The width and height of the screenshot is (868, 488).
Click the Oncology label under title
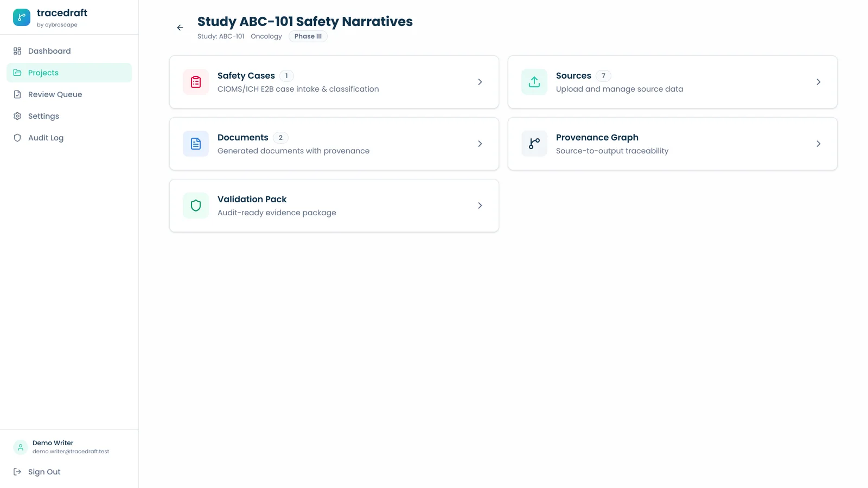click(x=266, y=36)
